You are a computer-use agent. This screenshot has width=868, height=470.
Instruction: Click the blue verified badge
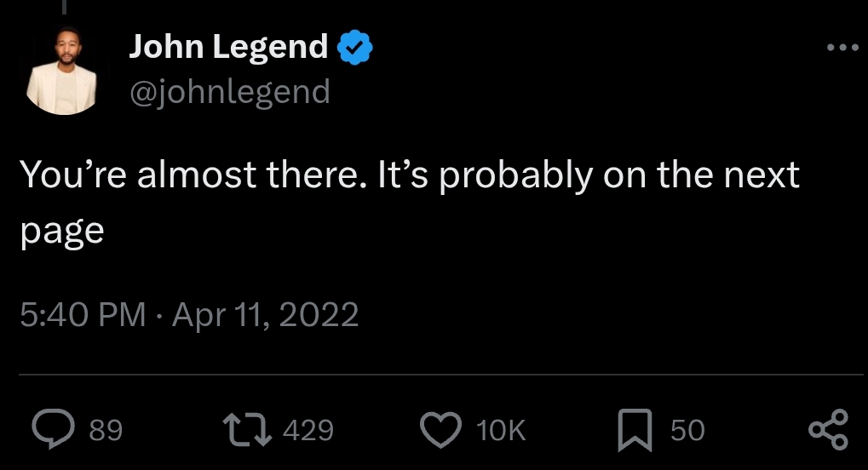[355, 47]
